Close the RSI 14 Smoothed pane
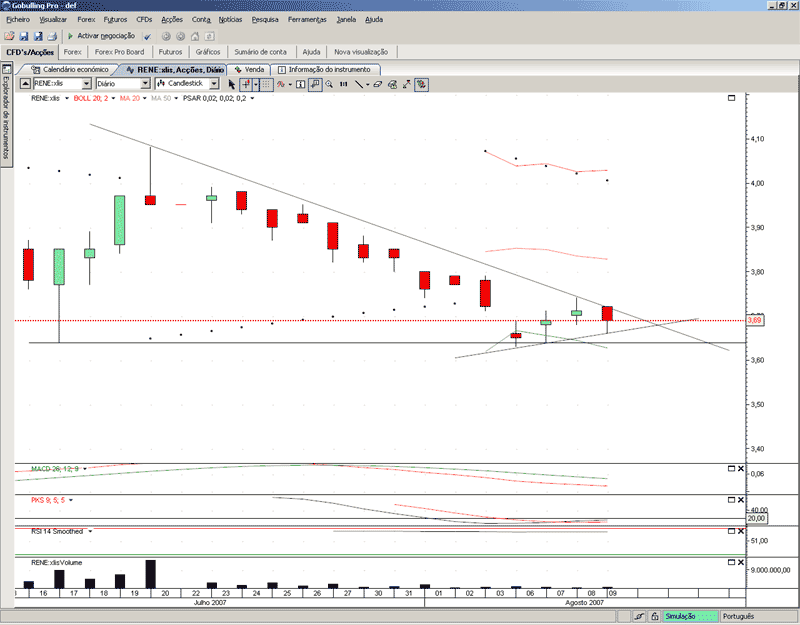This screenshot has height=625, width=800. [741, 531]
